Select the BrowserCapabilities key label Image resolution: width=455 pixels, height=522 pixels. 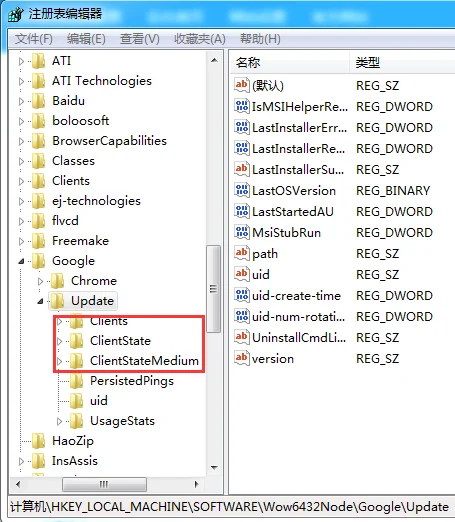(109, 141)
